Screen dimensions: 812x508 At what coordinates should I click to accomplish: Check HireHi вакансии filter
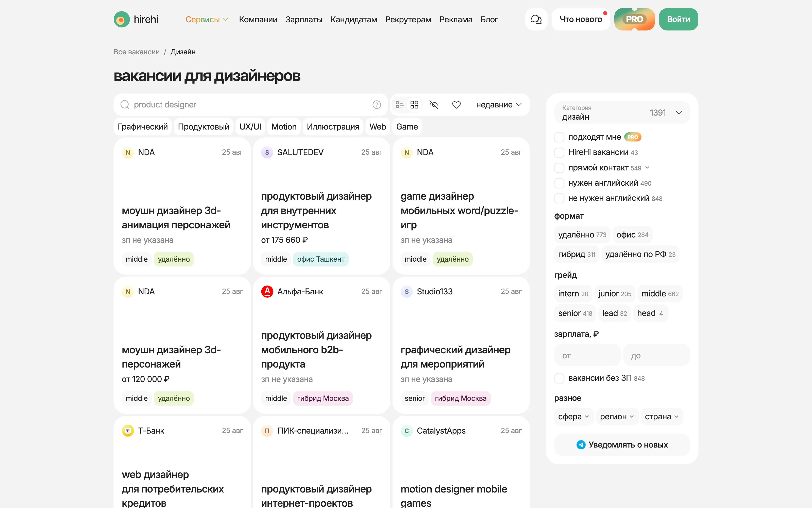point(559,152)
